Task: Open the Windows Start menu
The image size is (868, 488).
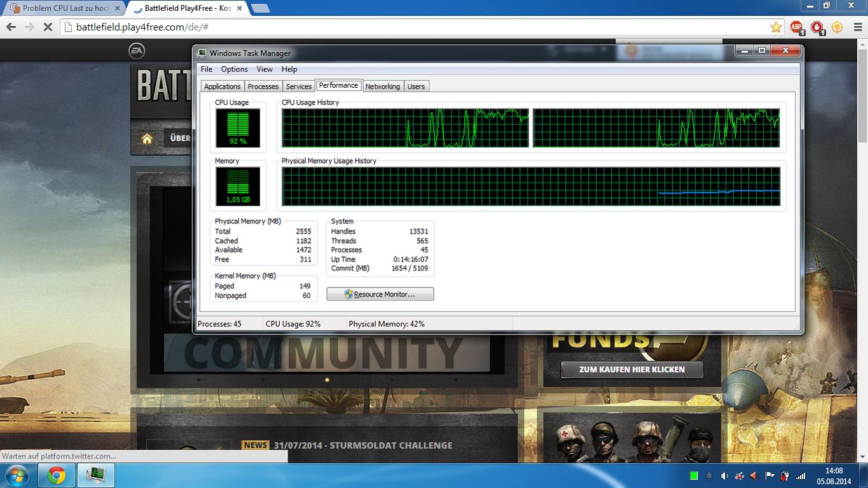Action: [x=17, y=475]
